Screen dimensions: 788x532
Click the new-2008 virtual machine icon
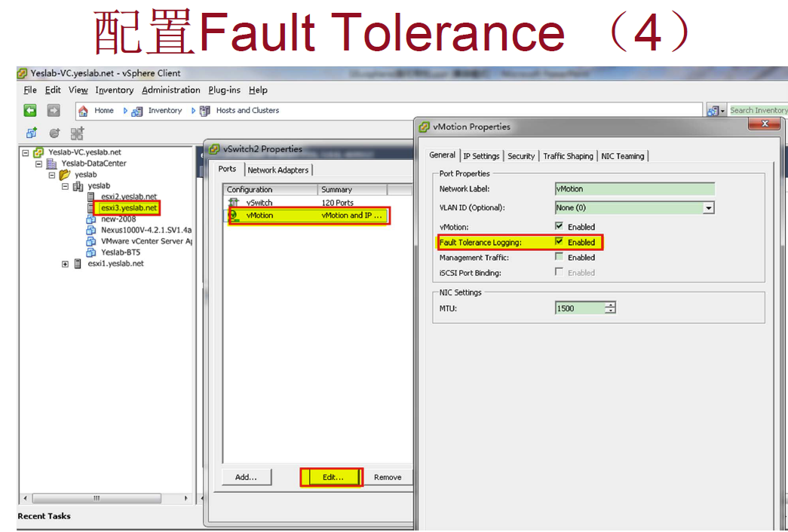point(91,219)
